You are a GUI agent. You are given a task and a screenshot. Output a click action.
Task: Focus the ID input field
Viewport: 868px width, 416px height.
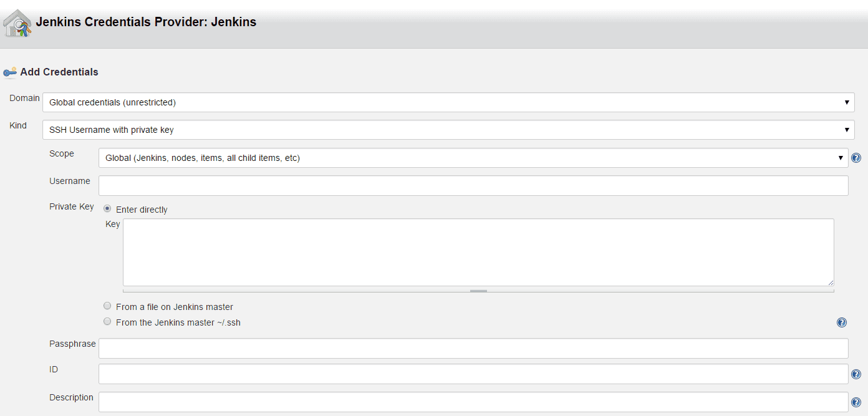pyautogui.click(x=473, y=374)
